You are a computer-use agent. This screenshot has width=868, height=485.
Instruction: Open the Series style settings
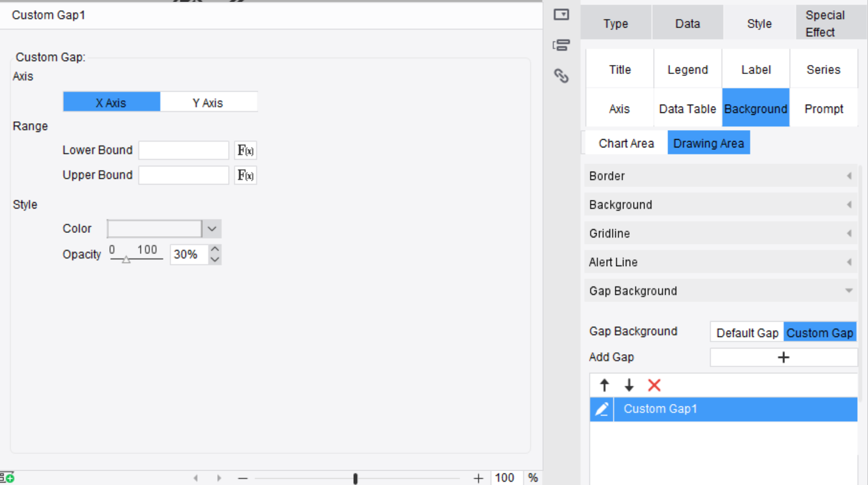[824, 70]
